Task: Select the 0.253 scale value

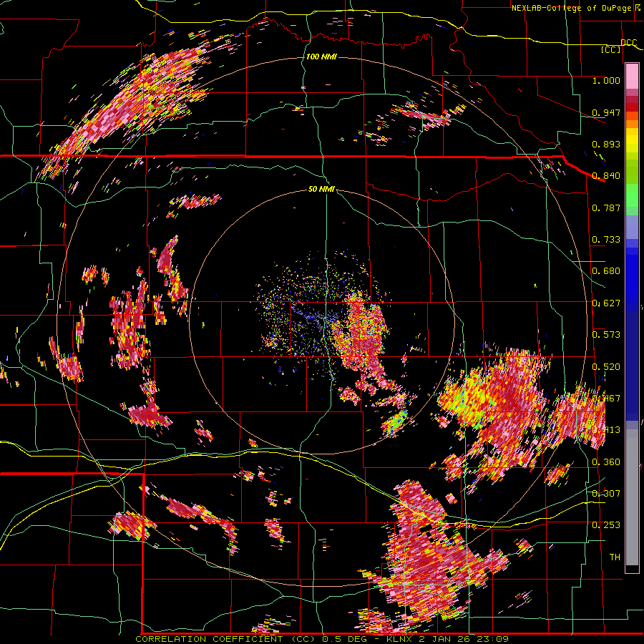Action: point(606,525)
